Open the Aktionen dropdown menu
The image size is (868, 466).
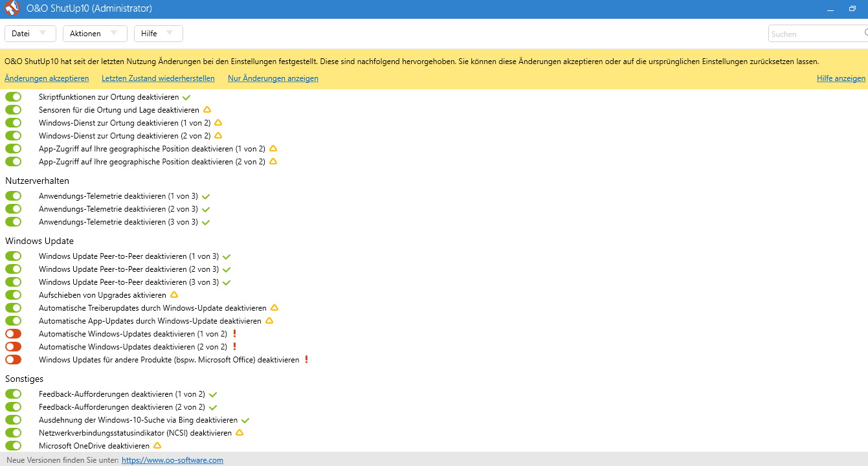95,34
